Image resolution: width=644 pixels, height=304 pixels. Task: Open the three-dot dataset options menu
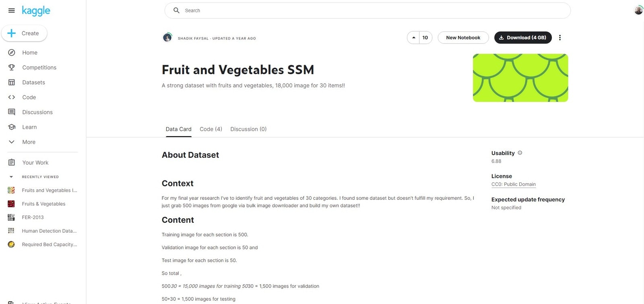coord(559,37)
